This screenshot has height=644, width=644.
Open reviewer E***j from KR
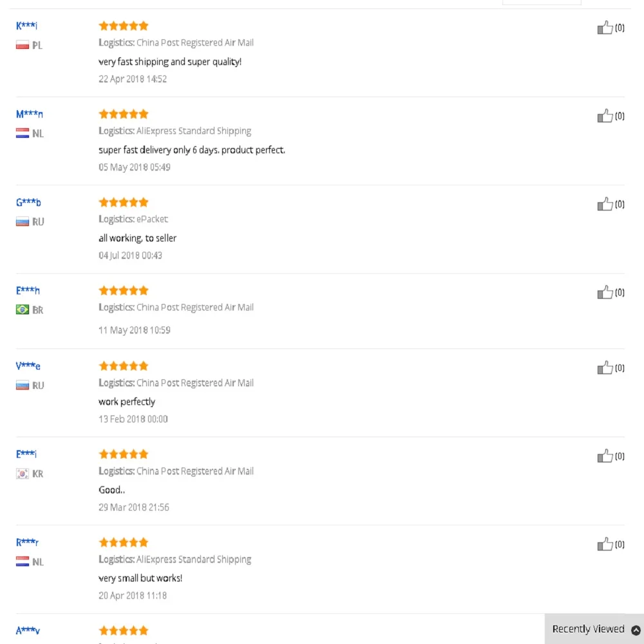(x=26, y=454)
